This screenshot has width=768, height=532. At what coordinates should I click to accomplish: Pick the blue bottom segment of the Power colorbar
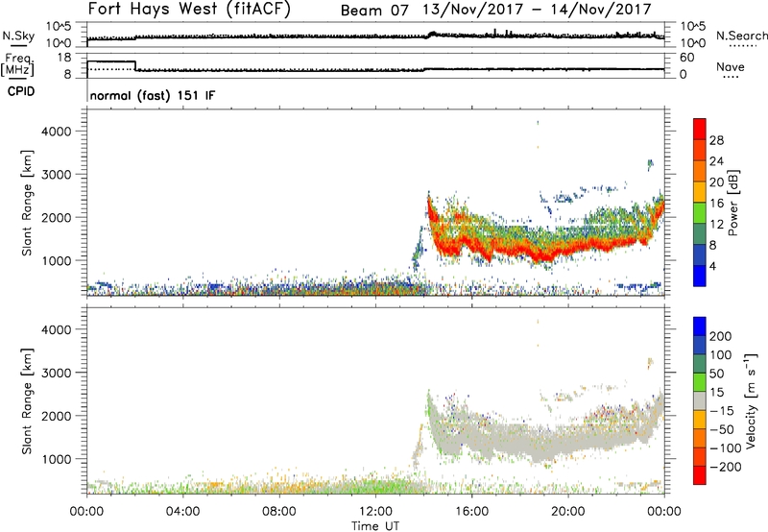pyautogui.click(x=700, y=276)
